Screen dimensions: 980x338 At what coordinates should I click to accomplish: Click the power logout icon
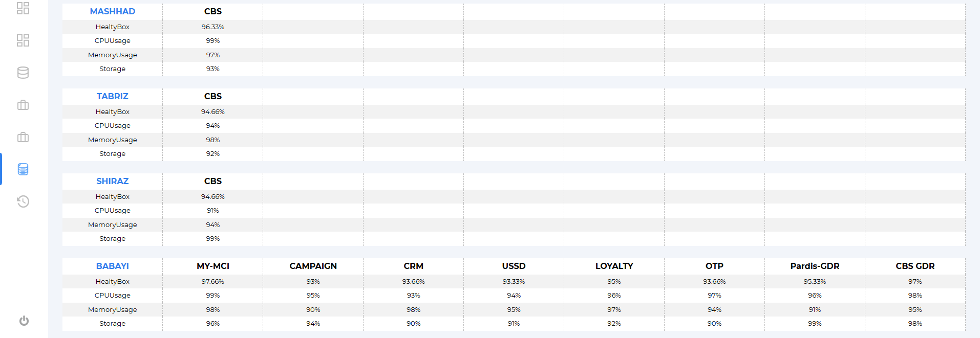[x=24, y=321]
